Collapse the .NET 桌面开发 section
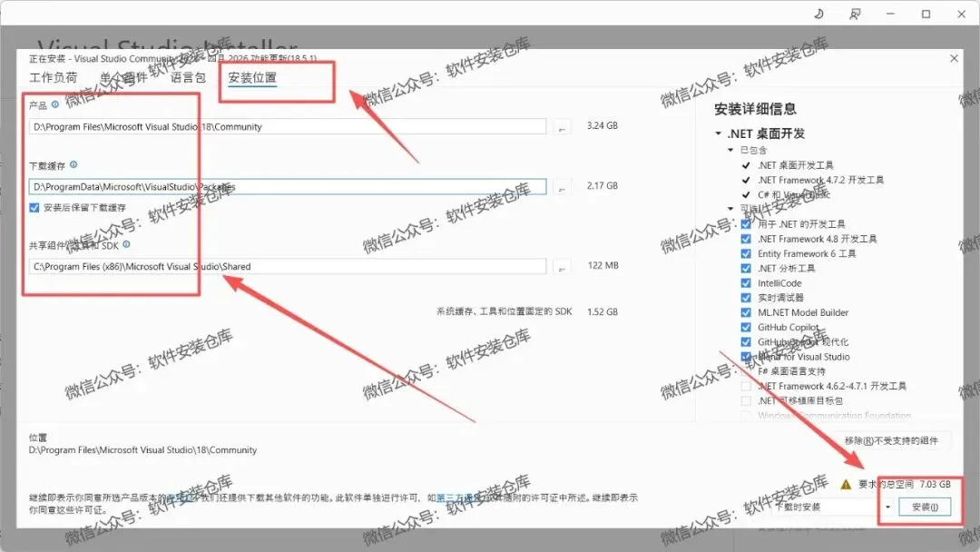Image resolution: width=980 pixels, height=552 pixels. [718, 133]
